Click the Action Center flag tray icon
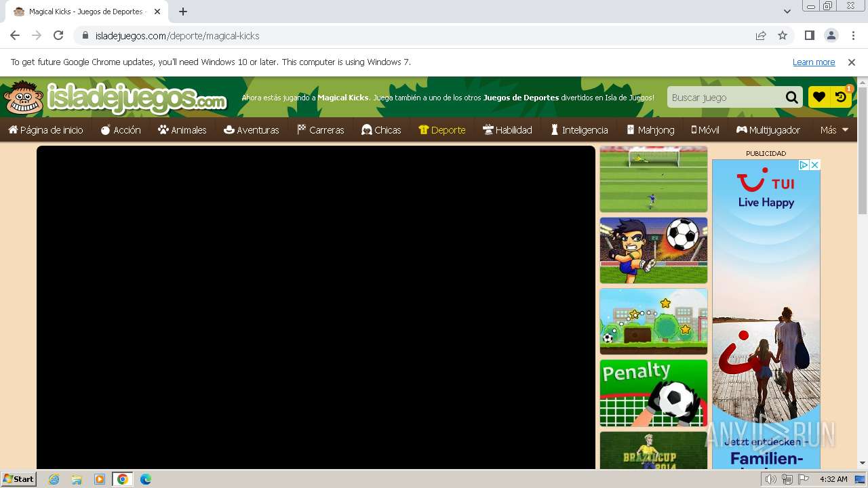 [804, 479]
